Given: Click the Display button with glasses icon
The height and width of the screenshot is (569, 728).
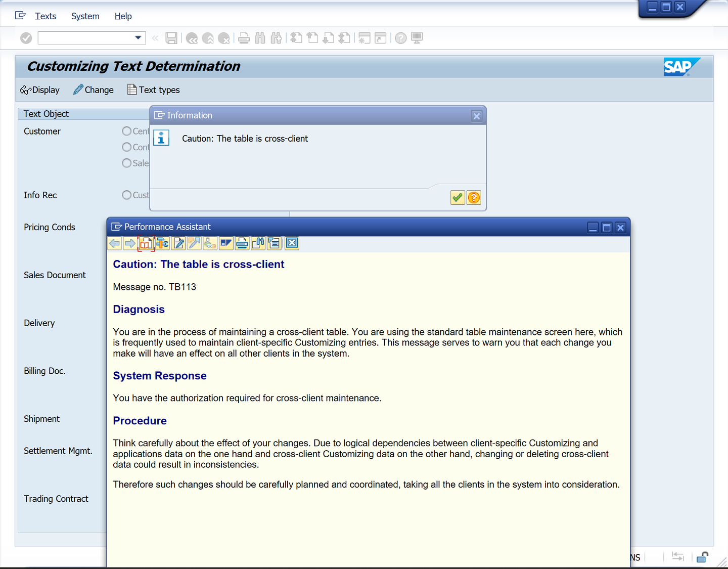Looking at the screenshot, I should tap(40, 90).
